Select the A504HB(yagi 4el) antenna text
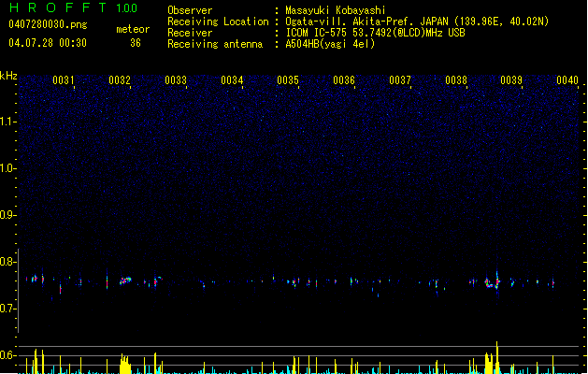 pos(330,44)
